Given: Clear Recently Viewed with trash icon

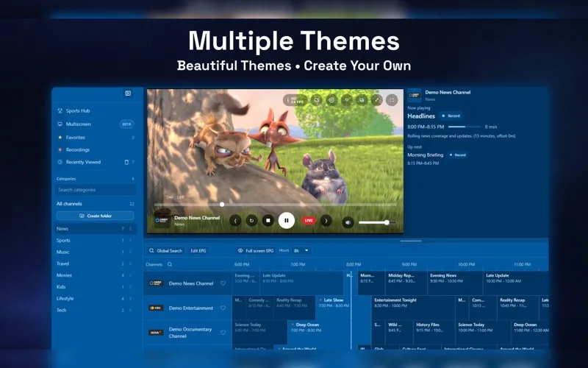Looking at the screenshot, I should click(126, 162).
